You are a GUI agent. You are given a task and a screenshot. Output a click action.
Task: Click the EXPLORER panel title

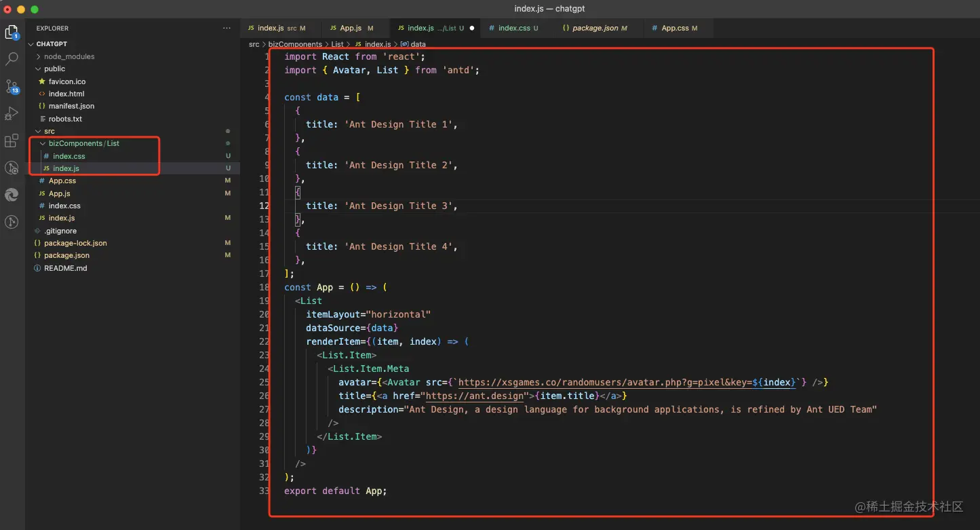click(52, 28)
